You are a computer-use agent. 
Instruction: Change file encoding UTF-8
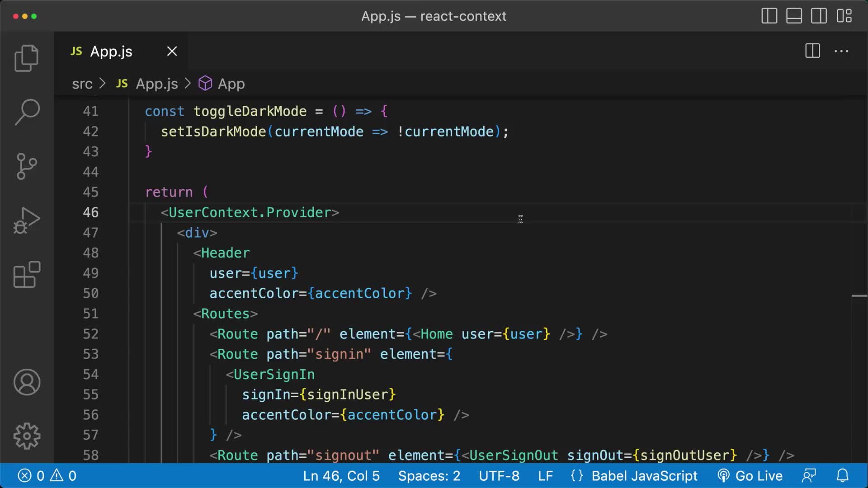click(499, 476)
